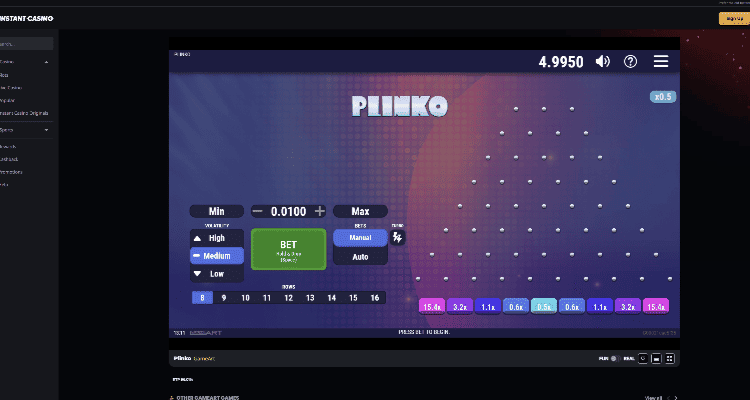Open the Plinko hamburger menu
Image resolution: width=750 pixels, height=400 pixels.
661,61
